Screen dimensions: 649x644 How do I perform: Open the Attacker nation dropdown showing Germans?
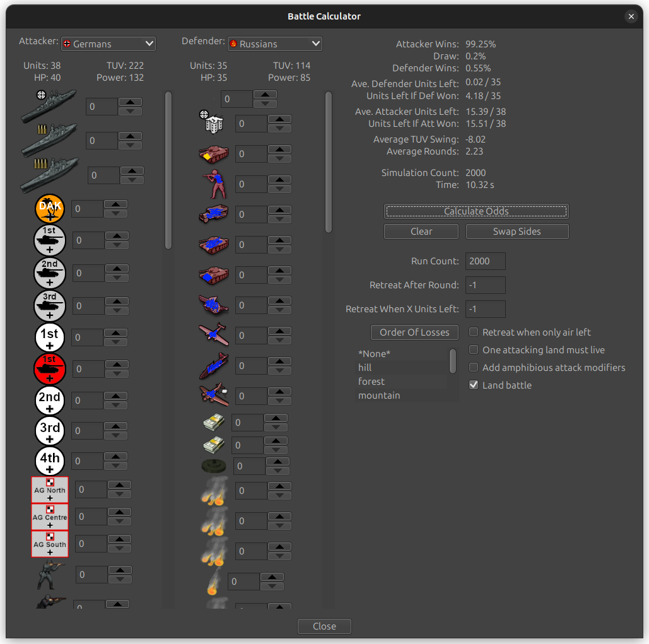tap(108, 44)
